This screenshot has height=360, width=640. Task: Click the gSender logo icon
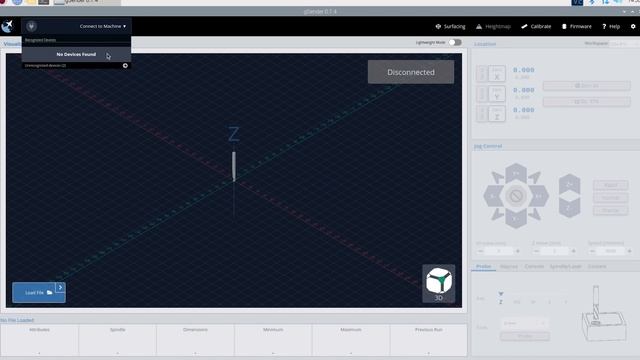click(7, 26)
